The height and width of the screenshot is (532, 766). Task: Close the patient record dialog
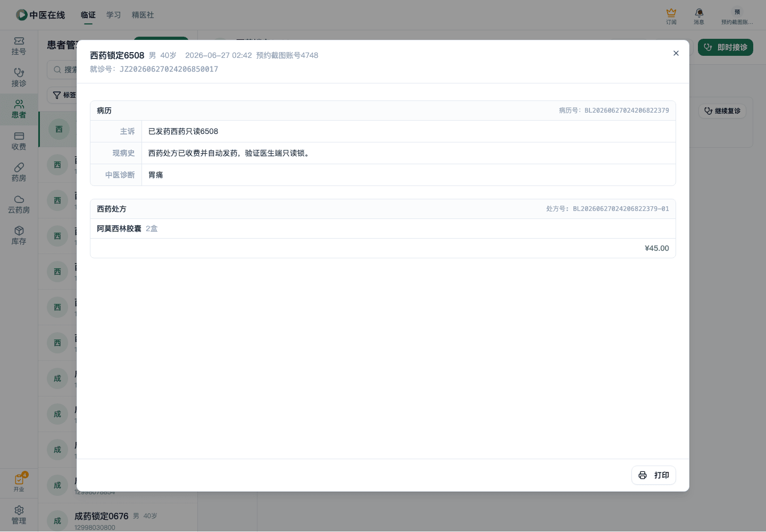[676, 53]
